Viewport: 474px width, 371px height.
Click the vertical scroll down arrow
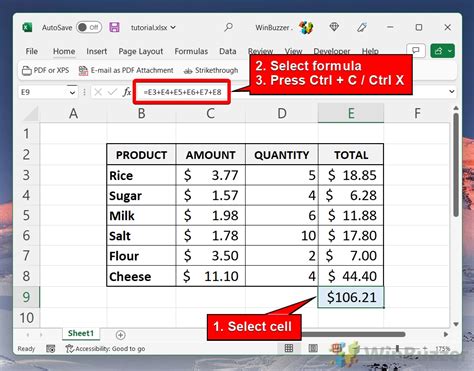[456, 324]
